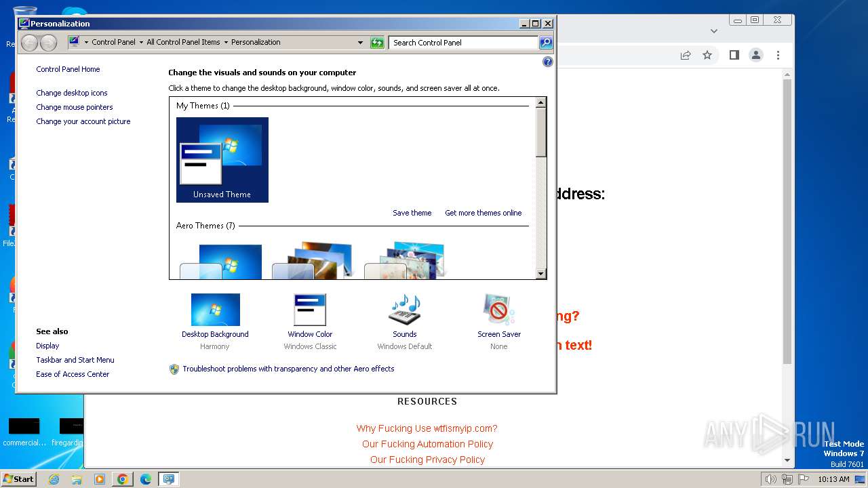This screenshot has width=868, height=488.
Task: Select the third Aero theme thumbnail
Action: coord(406,261)
